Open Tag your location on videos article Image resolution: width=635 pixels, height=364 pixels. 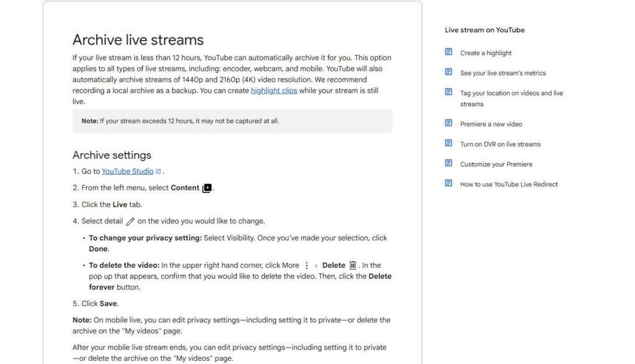coord(512,99)
